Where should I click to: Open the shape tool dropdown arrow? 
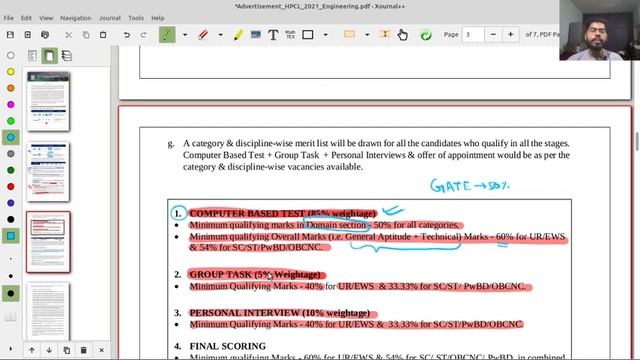tap(325, 35)
